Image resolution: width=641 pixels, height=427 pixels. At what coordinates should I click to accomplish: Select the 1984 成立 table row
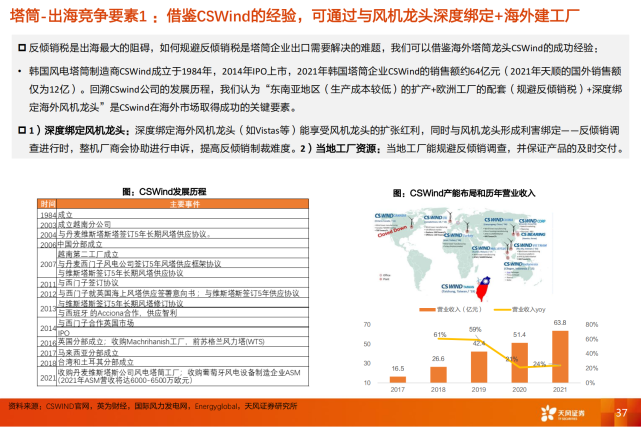tap(173, 214)
